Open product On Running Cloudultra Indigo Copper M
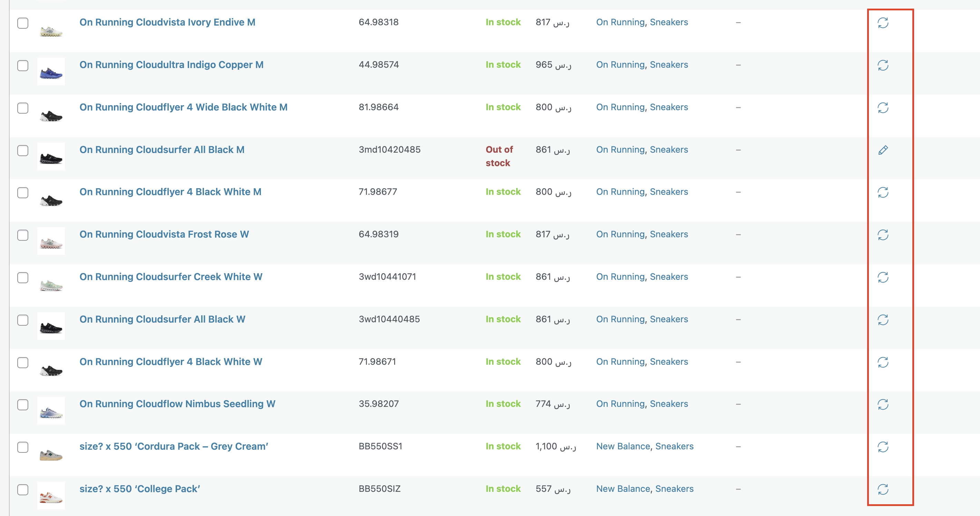Viewport: 980px width, 516px height. (171, 65)
